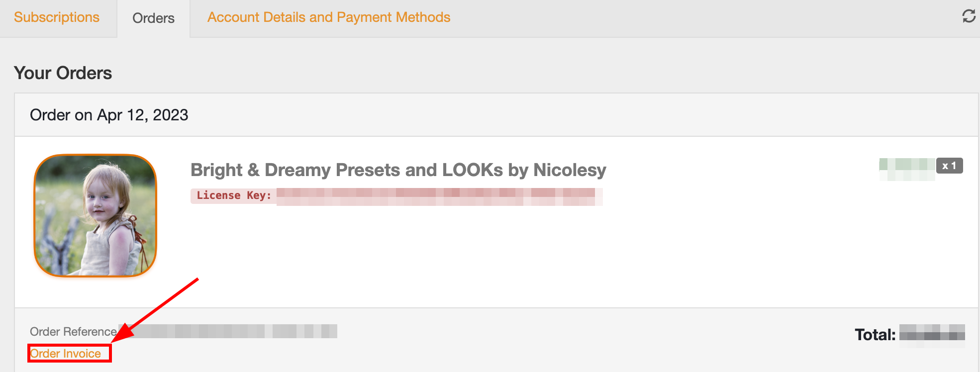Select the Orders tab
The width and height of the screenshot is (980, 372).
click(153, 18)
